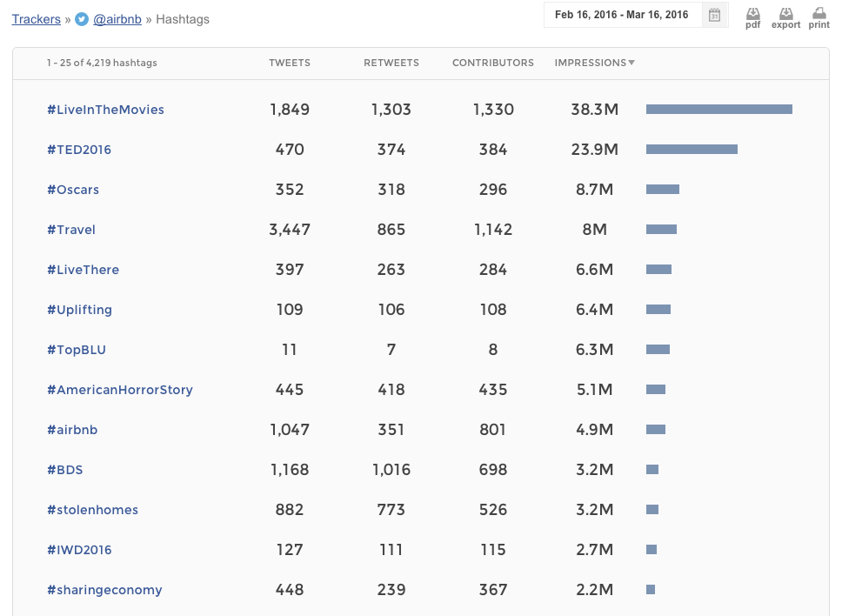
Task: Click the #LiveInTheMovies impressions bar
Action: tap(719, 110)
